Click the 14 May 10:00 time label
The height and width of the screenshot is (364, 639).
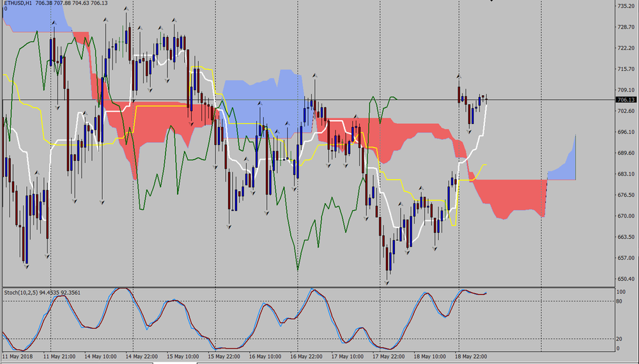pos(100,356)
